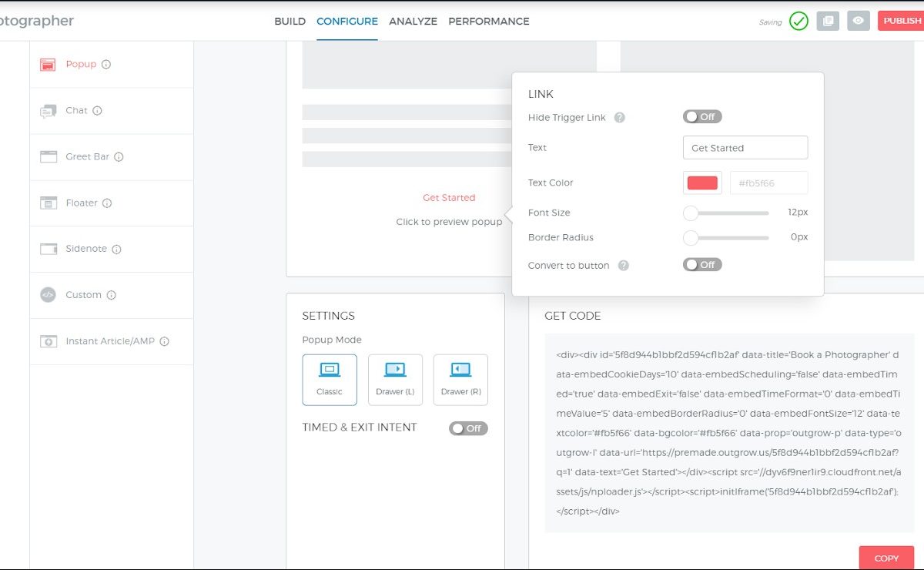Click the link Text input field
This screenshot has width=924, height=570.
(x=745, y=148)
